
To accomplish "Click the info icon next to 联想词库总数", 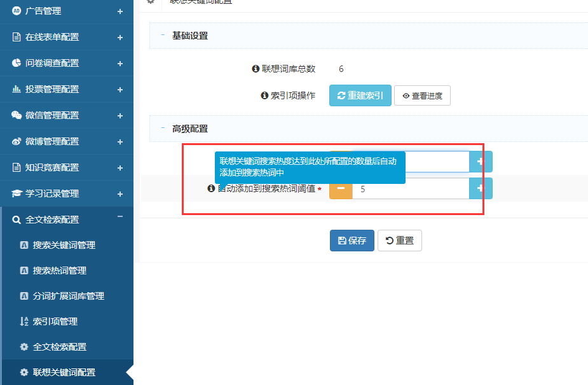I will [256, 69].
